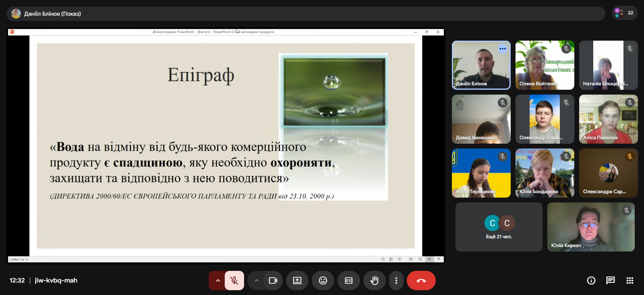Expand audio settings arrow next to microphone
The image size is (644, 295).
click(217, 281)
